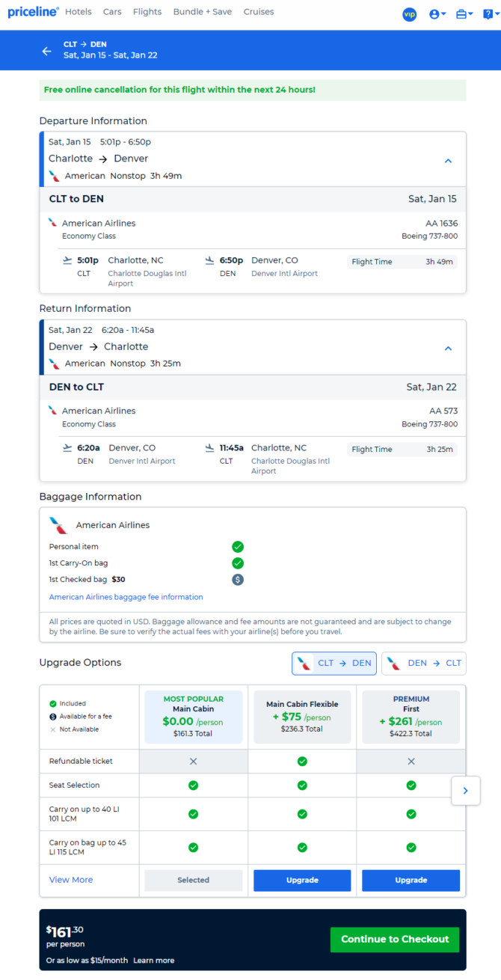Click the free online cancellation banner
Screen dimensions: 501x980
(x=253, y=90)
